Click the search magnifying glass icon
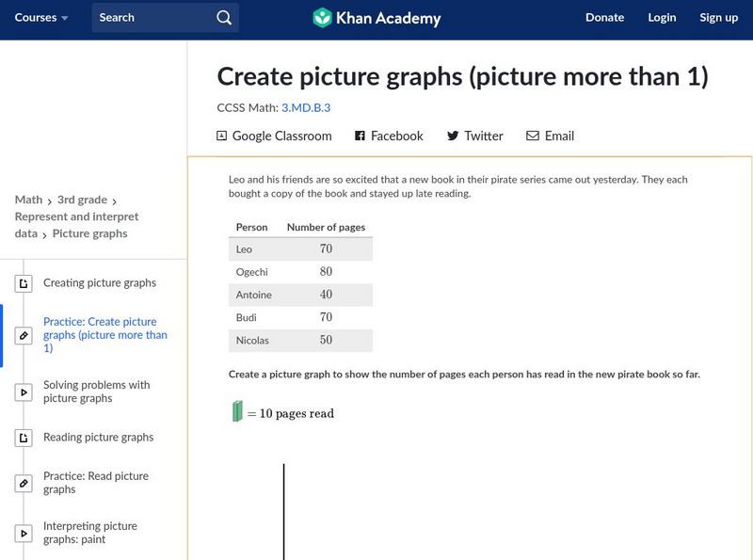753x560 pixels. pyautogui.click(x=223, y=18)
